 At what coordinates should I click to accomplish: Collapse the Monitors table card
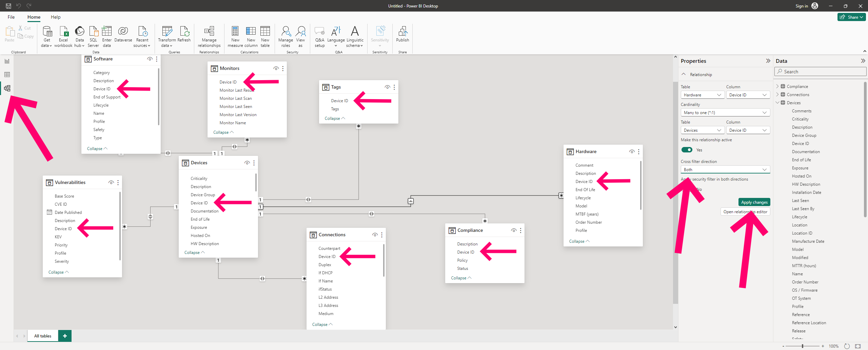tap(223, 132)
